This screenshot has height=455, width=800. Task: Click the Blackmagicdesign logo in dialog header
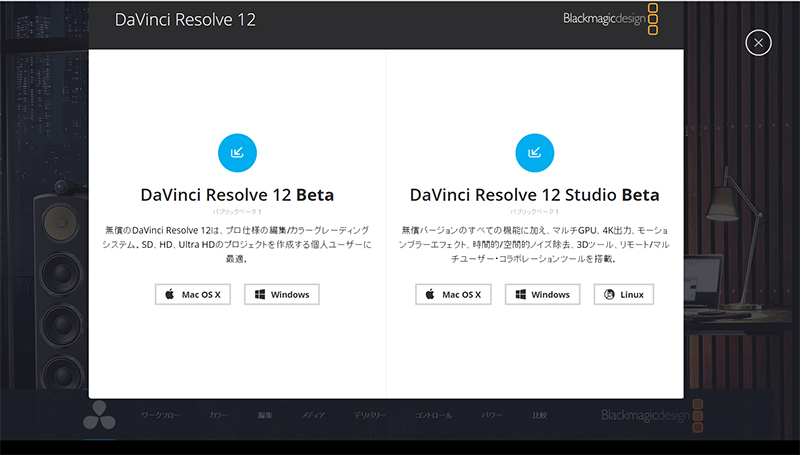point(610,18)
